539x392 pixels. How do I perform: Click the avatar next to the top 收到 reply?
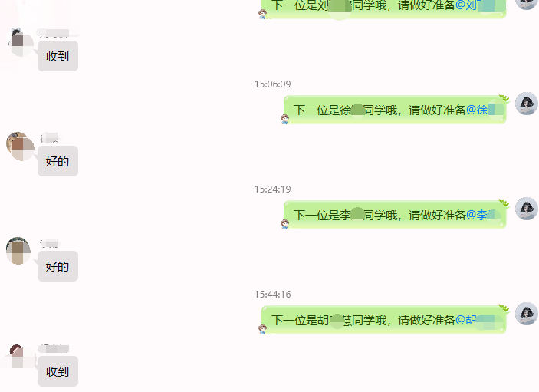pos(21,42)
